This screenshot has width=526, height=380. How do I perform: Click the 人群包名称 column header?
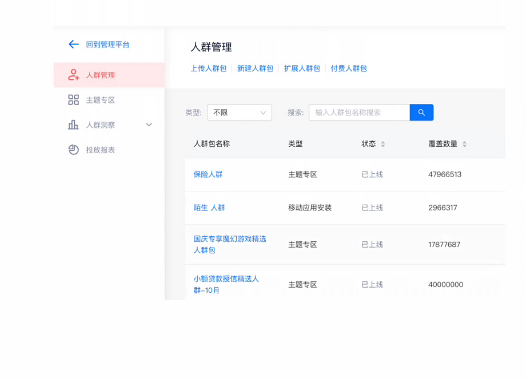[212, 144]
